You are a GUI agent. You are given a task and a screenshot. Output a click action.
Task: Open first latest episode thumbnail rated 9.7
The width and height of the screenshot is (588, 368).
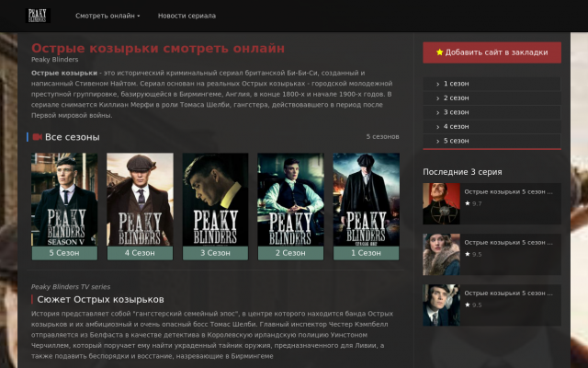[441, 204]
